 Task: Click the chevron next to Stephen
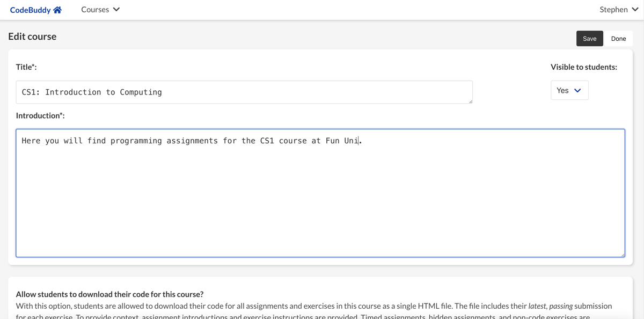635,10
